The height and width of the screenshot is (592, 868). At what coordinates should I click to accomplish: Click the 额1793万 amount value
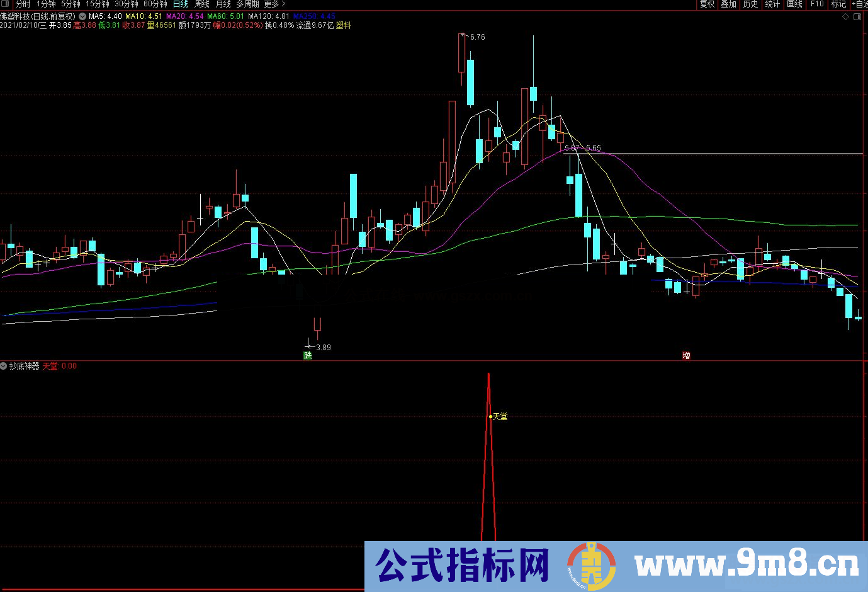(x=195, y=26)
